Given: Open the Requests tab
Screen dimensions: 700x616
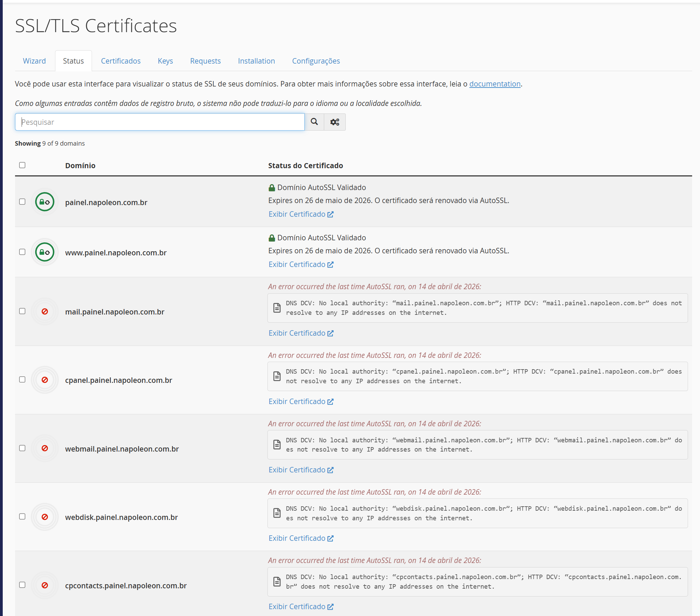Looking at the screenshot, I should click(205, 61).
